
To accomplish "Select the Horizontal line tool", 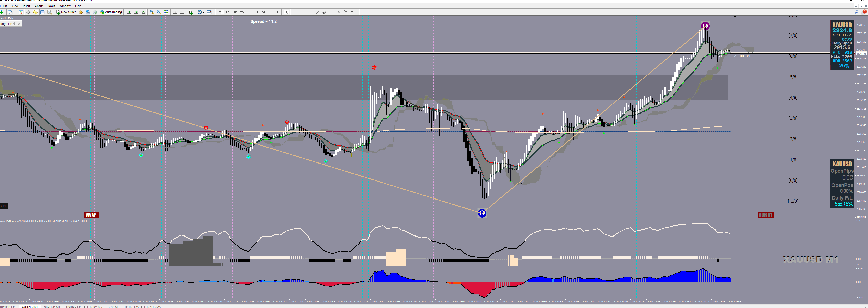I will [310, 12].
